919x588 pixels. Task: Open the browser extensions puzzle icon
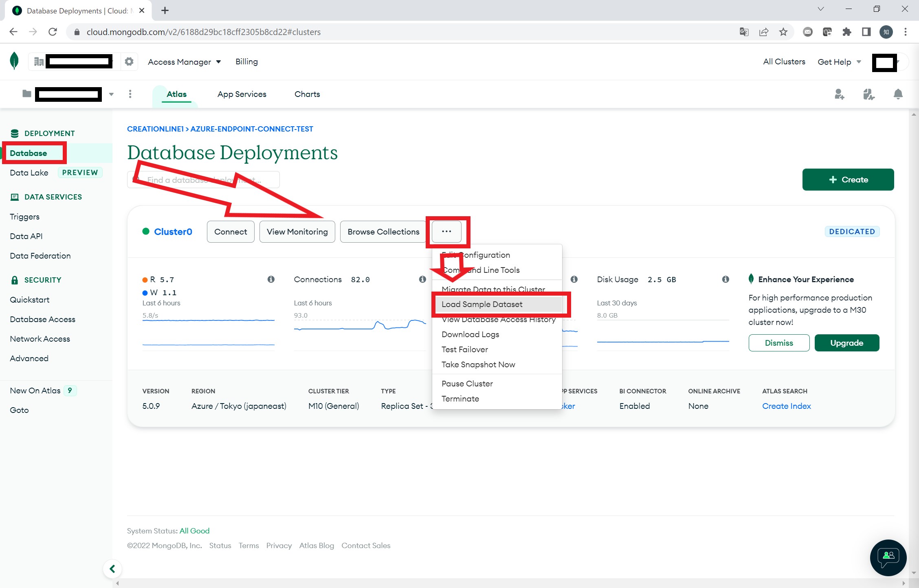(x=846, y=32)
